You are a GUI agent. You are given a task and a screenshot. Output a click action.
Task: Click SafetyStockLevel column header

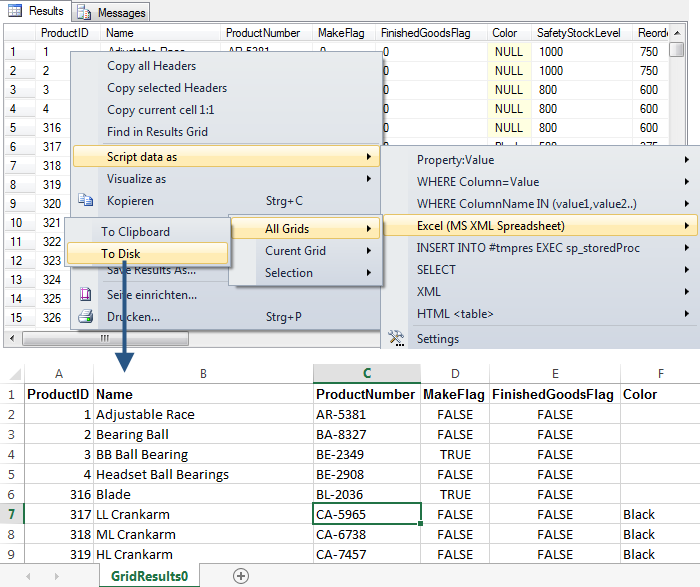coord(582,33)
